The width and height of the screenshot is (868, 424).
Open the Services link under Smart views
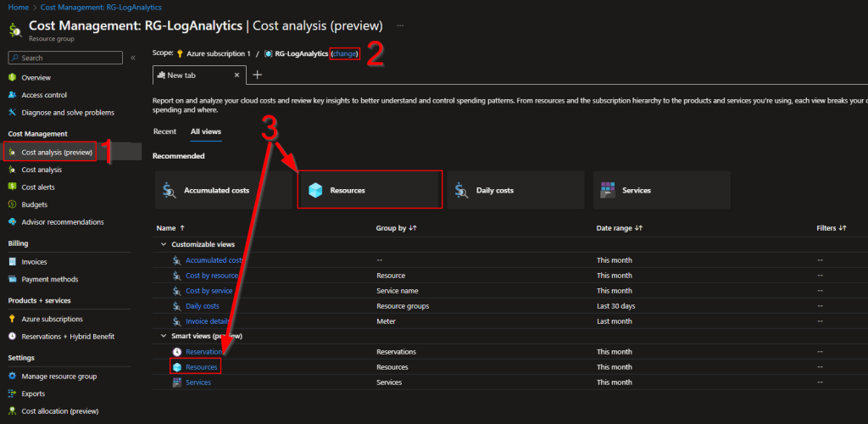198,382
